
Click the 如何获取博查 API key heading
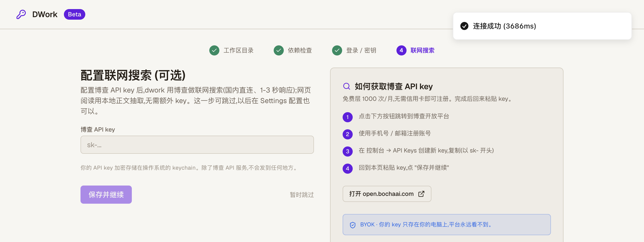[x=394, y=86]
